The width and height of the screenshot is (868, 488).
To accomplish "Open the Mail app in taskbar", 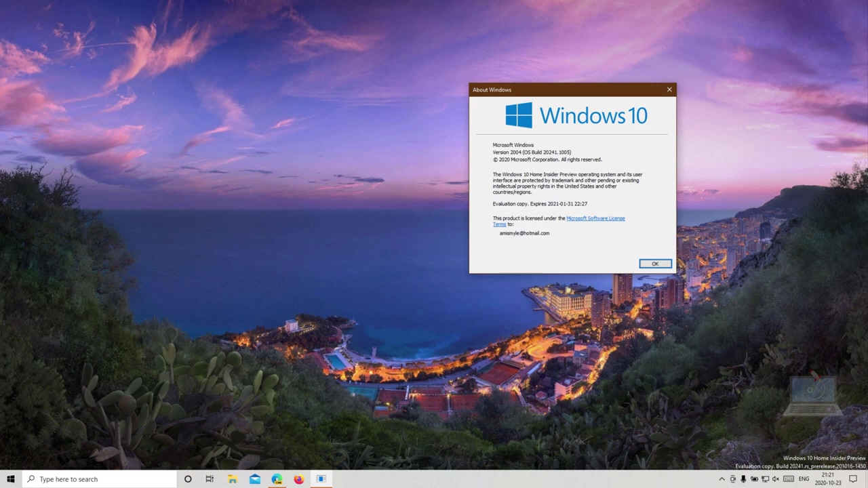I will tap(254, 479).
